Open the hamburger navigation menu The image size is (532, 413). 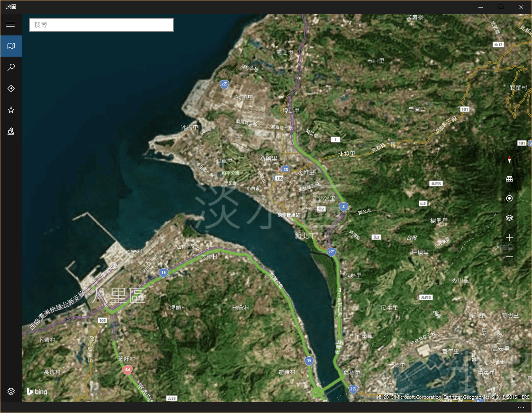(11, 24)
